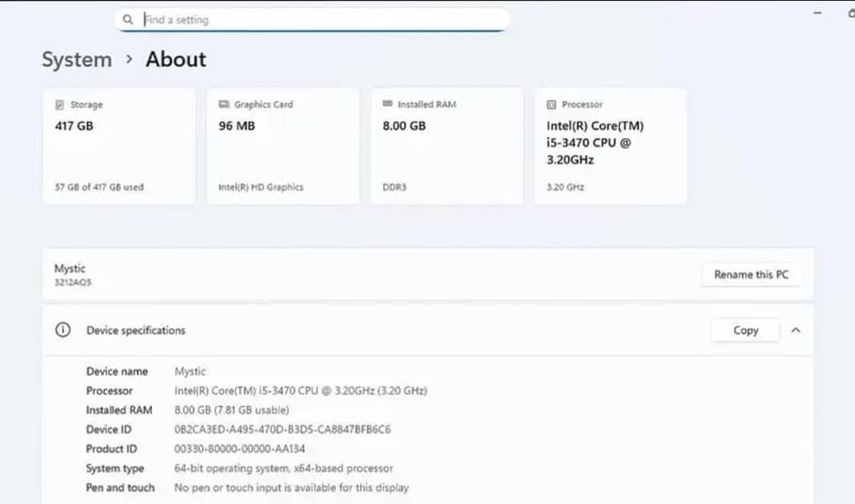Image resolution: width=855 pixels, height=504 pixels.
Task: Click the "Find a setting" search box
Action: pyautogui.click(x=311, y=18)
